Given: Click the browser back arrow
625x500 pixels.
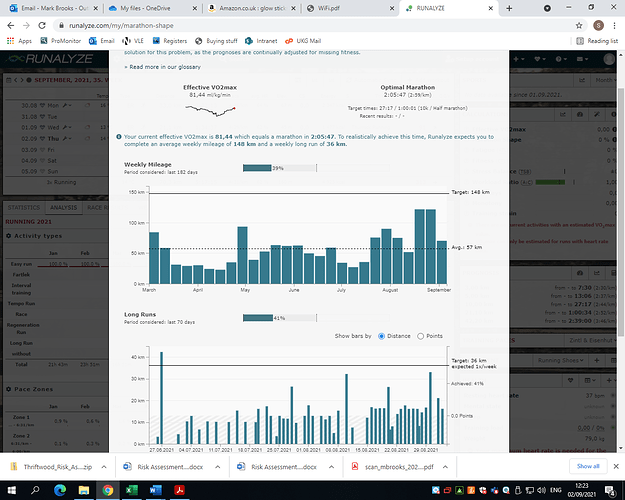Looking at the screenshot, I should (x=11, y=26).
